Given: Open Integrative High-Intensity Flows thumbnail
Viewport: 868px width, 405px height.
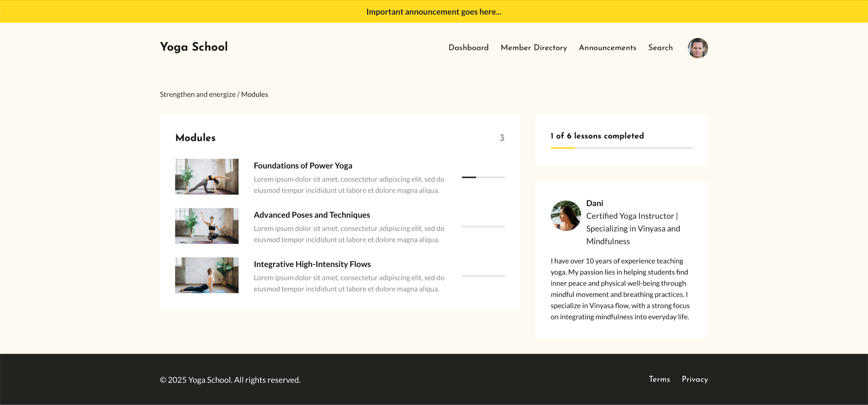Looking at the screenshot, I should (x=206, y=275).
